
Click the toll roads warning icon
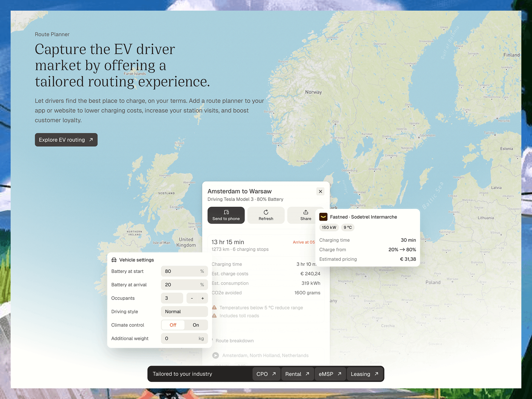coord(214,316)
